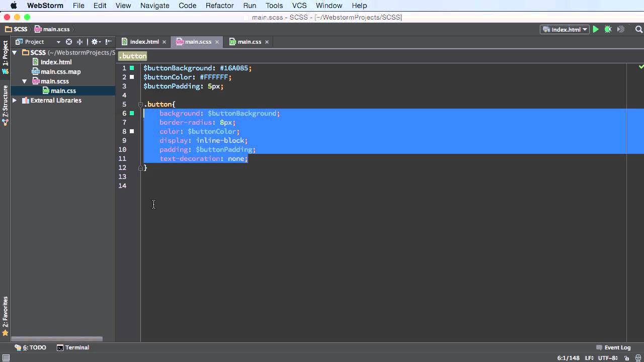The image size is (644, 362).
Task: Switch to the main.css editor tab
Action: (x=249, y=42)
